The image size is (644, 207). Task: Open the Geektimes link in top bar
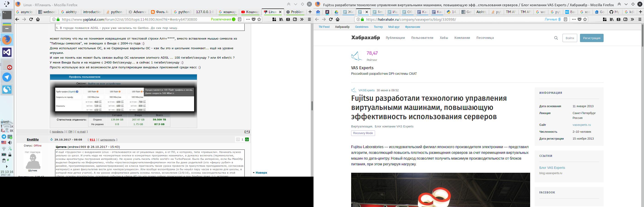pos(361,27)
